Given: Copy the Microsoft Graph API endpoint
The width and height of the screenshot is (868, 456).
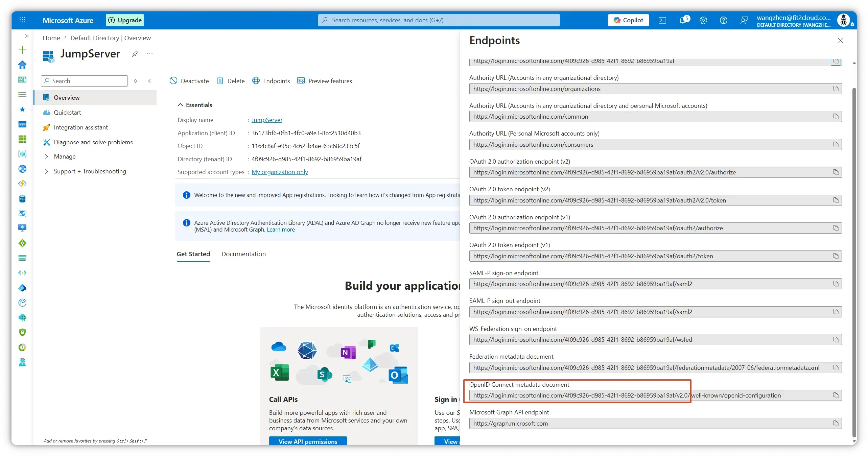Looking at the screenshot, I should click(x=836, y=423).
